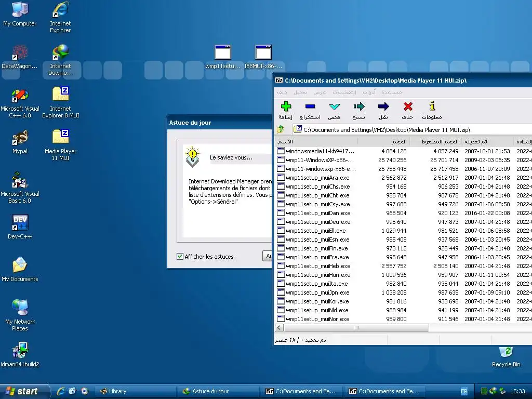Select the Internet Explorer desktop shortcut
532x399 pixels.
[x=60, y=17]
